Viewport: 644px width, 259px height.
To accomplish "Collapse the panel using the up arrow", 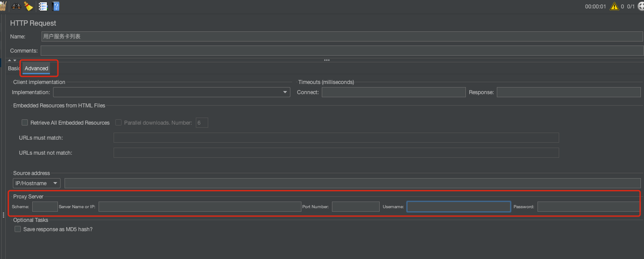I will (x=10, y=60).
